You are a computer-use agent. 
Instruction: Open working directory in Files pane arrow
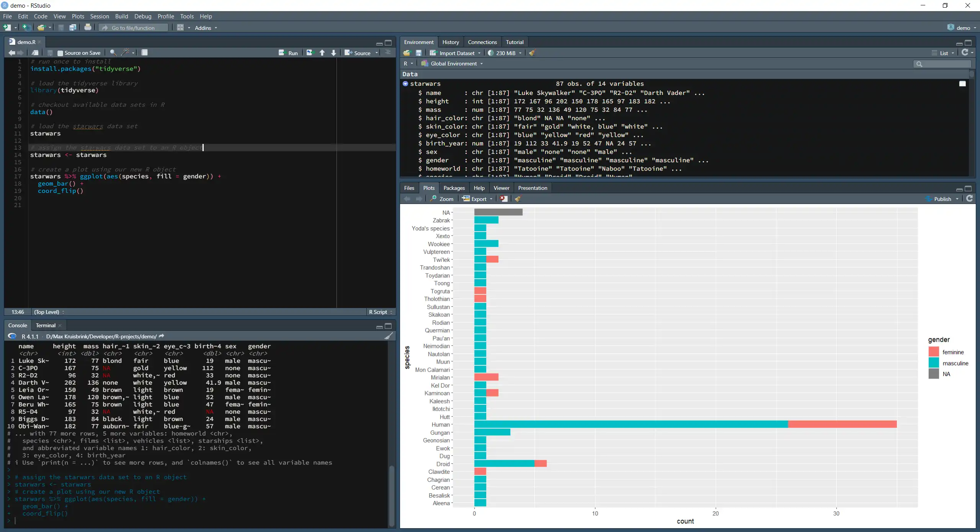point(162,336)
